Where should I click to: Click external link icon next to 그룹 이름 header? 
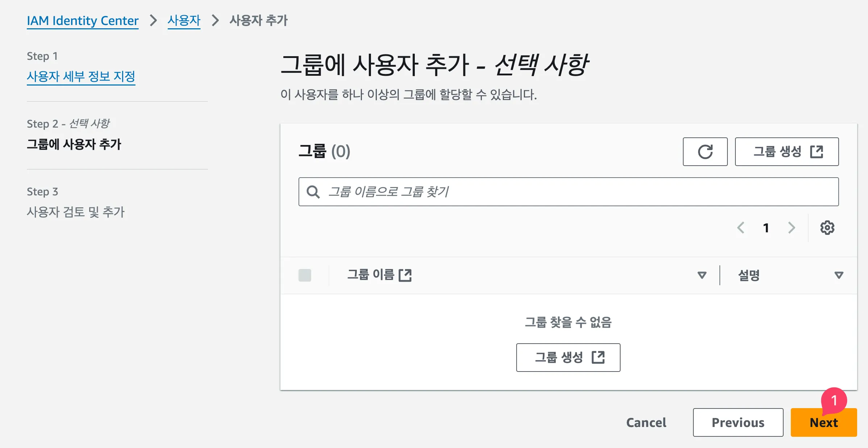coord(405,275)
